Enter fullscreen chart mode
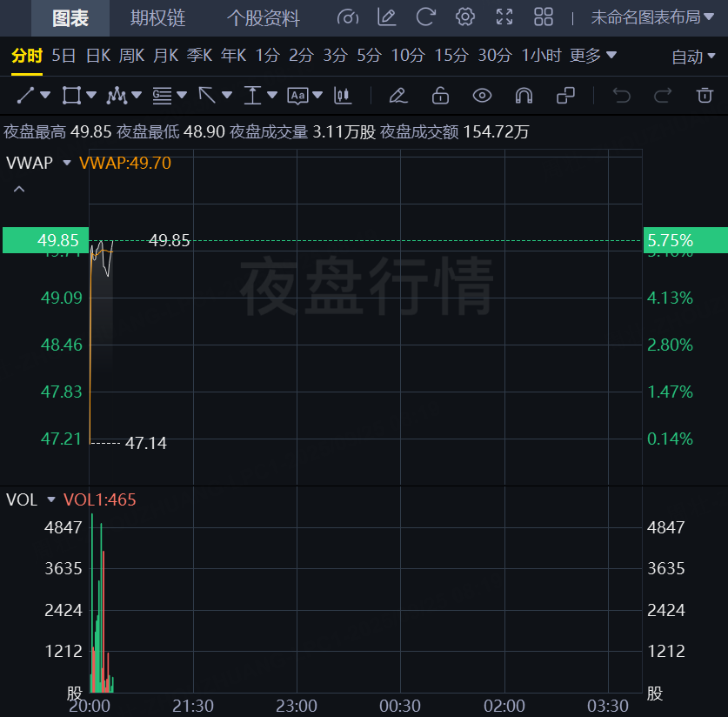Screen dimensions: 728x717 pyautogui.click(x=504, y=17)
